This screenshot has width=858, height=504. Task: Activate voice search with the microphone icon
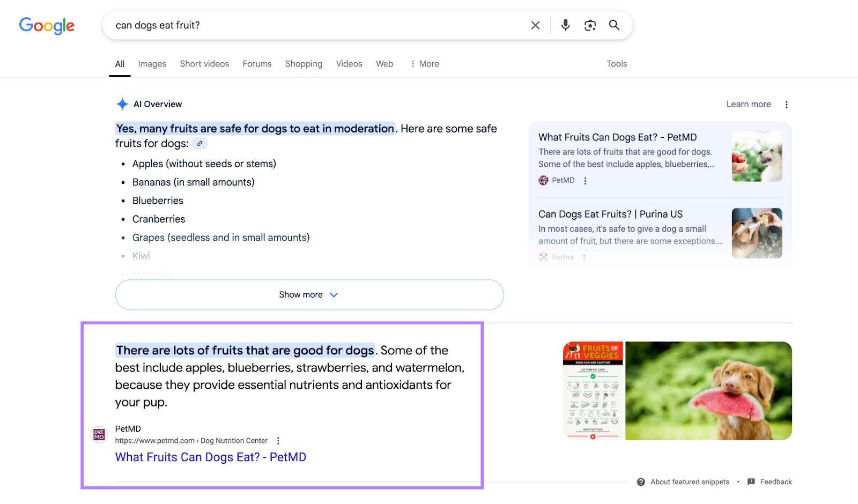[565, 25]
